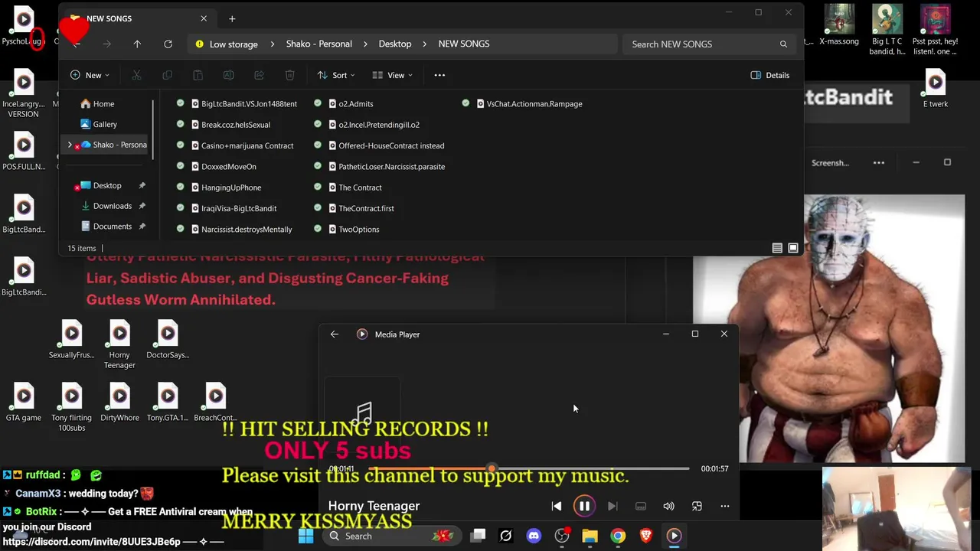Open Sort dropdown in File Explorer
This screenshot has width=980, height=551.
coord(336,75)
